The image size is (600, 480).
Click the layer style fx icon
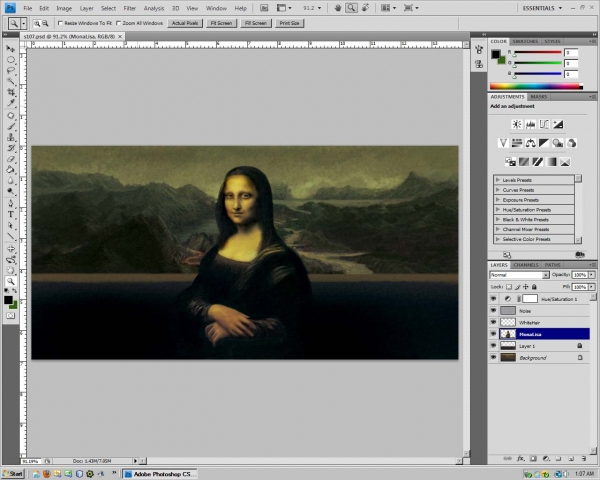[x=520, y=458]
